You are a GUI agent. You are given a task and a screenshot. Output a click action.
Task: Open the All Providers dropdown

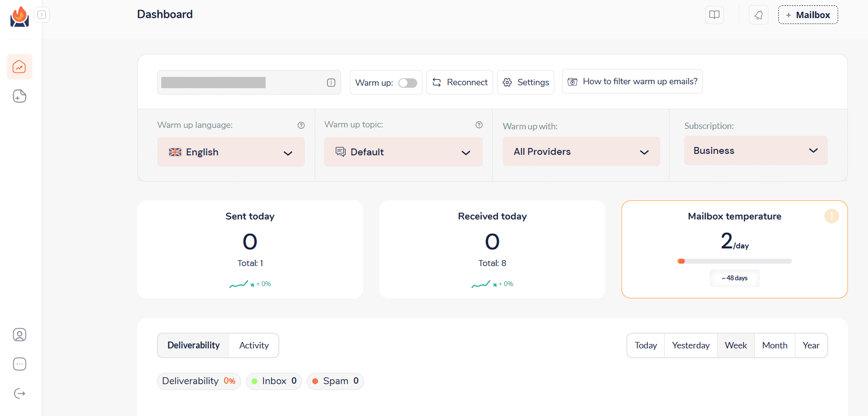[581, 151]
